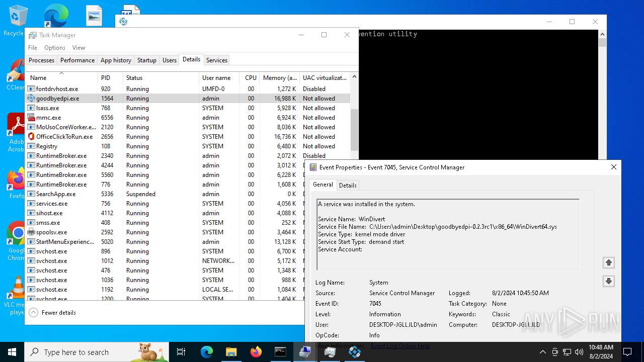Switch to the App history tab
644x362 pixels.
116,60
